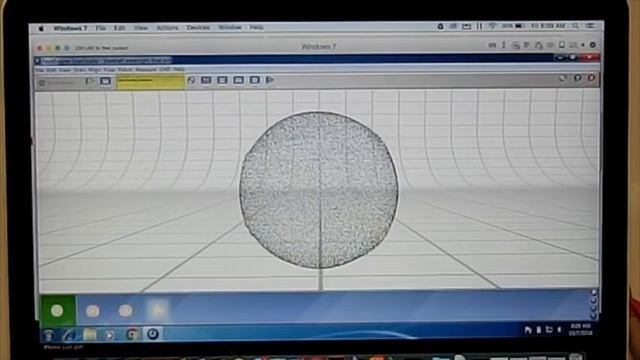Open Internet Explorer from the taskbar

coord(69,335)
